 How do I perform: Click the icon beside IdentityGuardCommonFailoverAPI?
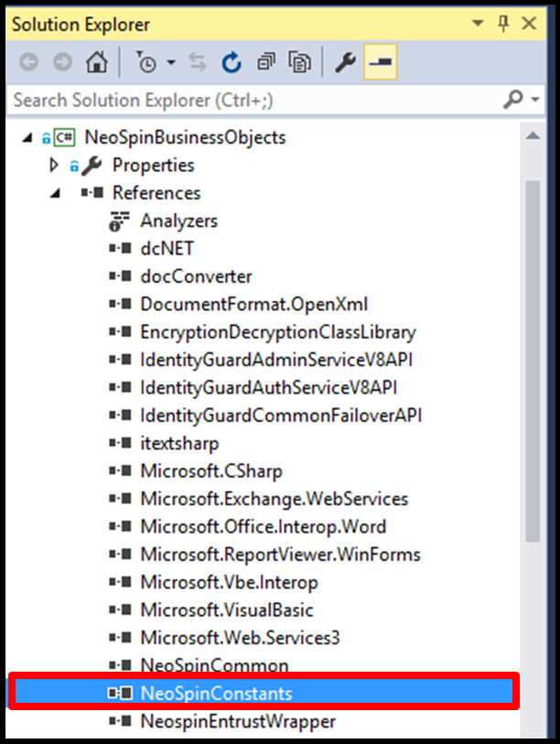(120, 415)
